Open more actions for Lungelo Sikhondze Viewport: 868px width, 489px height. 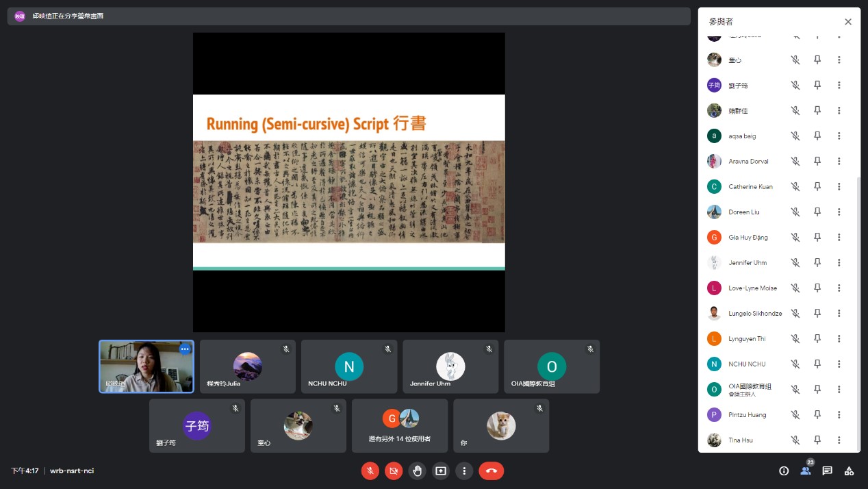pyautogui.click(x=839, y=313)
